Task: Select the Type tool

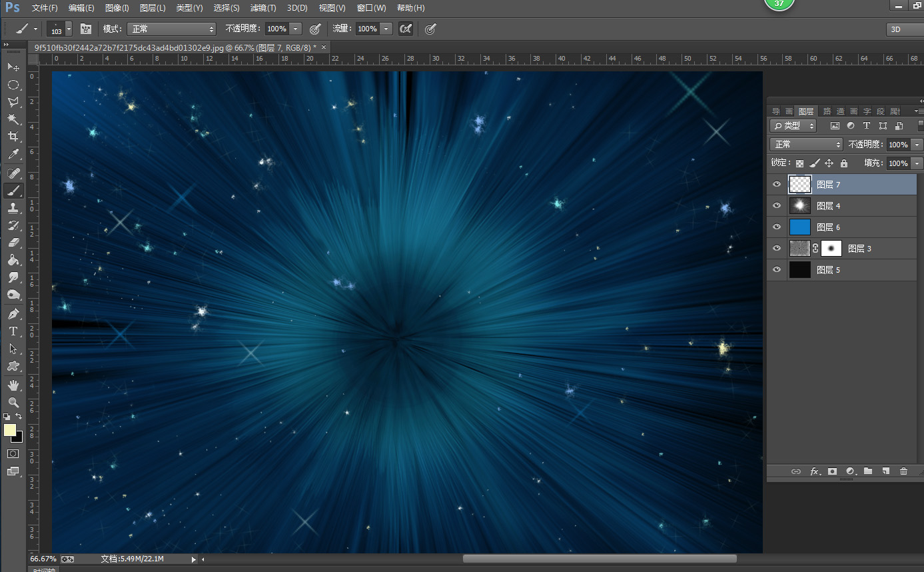Action: coord(13,331)
